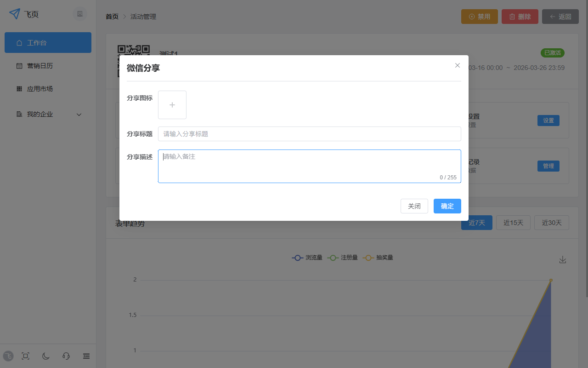Toggle dark mode with the moon icon
The width and height of the screenshot is (588, 368).
click(45, 356)
